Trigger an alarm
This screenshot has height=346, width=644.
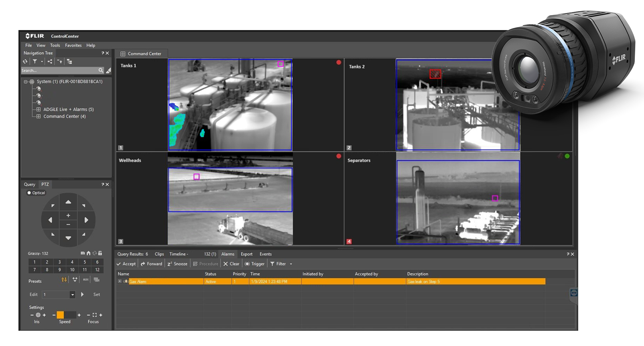[255, 264]
